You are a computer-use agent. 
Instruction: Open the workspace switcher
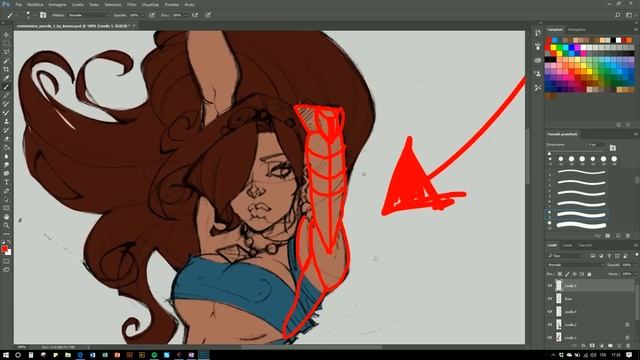click(629, 15)
